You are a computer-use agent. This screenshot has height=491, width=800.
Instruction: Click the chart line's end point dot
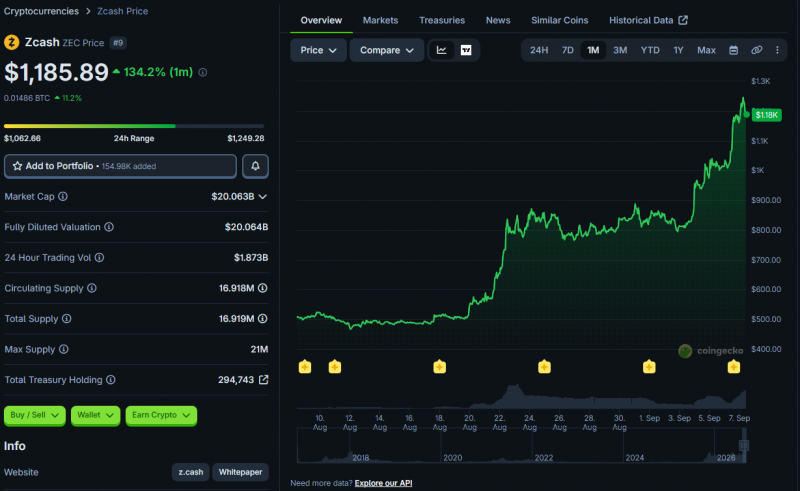(x=746, y=115)
